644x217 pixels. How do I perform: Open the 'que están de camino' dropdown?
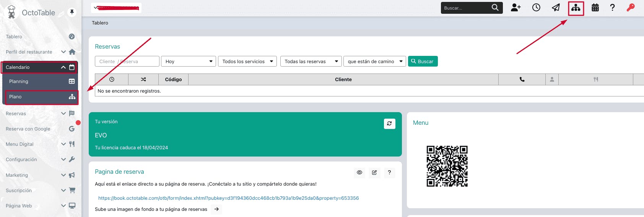point(375,61)
